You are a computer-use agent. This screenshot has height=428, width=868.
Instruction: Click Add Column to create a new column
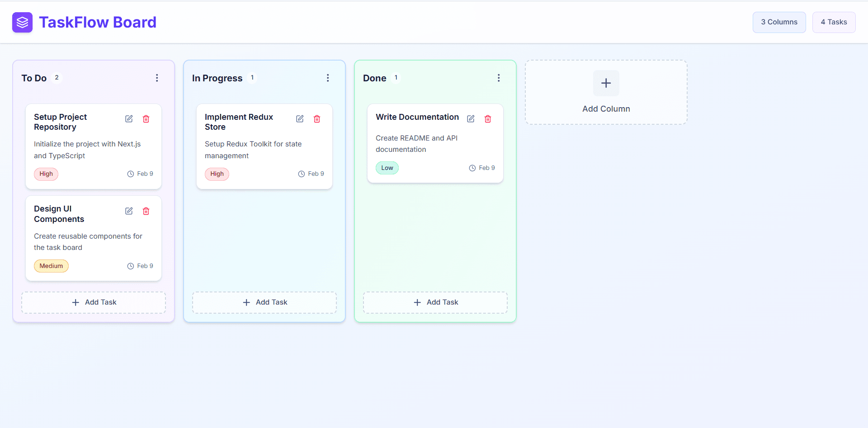click(606, 92)
